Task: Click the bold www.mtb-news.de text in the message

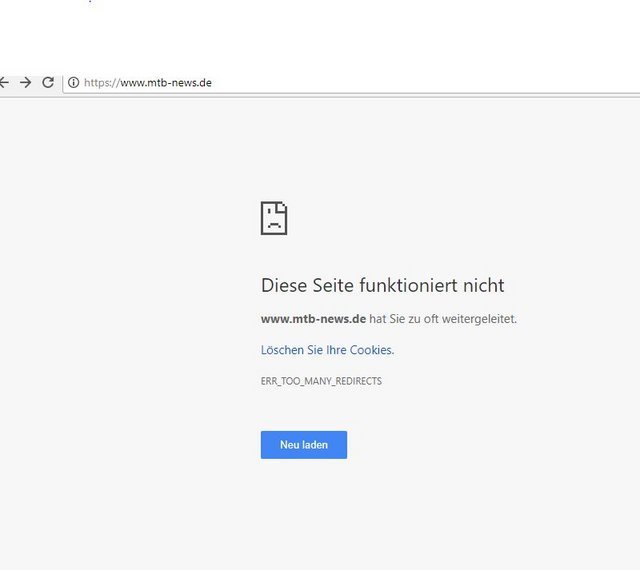Action: pyautogui.click(x=313, y=319)
